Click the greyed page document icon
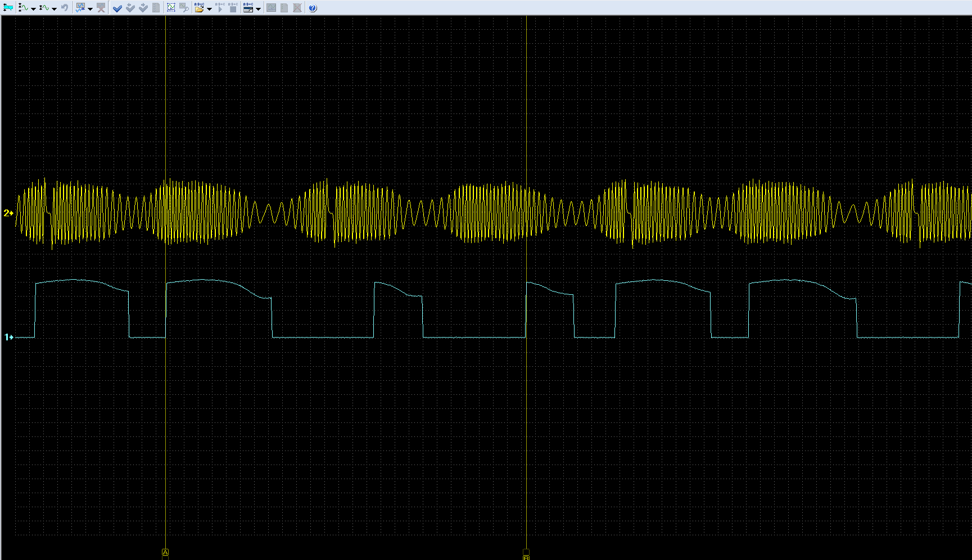The image size is (972, 560). [284, 8]
